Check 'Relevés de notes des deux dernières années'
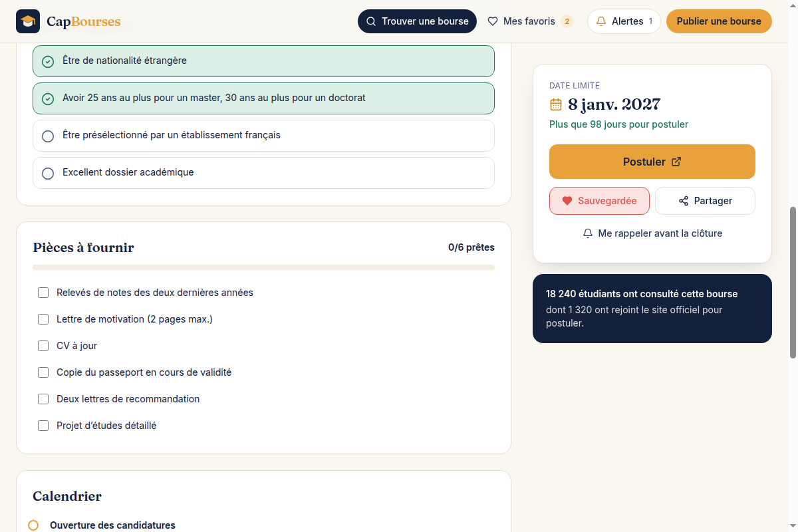 pyautogui.click(x=43, y=293)
